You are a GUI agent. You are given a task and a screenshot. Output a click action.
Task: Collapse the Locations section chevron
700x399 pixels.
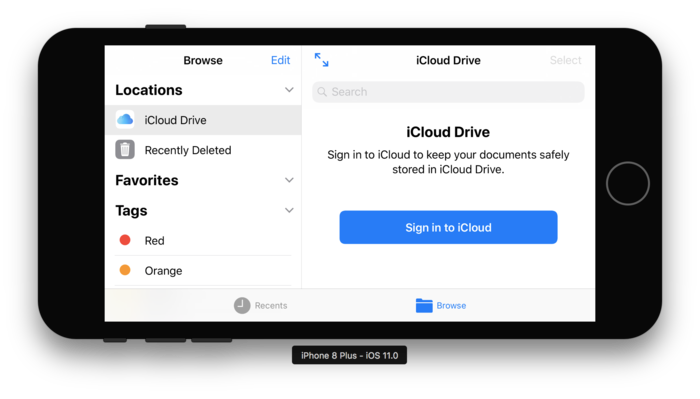tap(289, 90)
